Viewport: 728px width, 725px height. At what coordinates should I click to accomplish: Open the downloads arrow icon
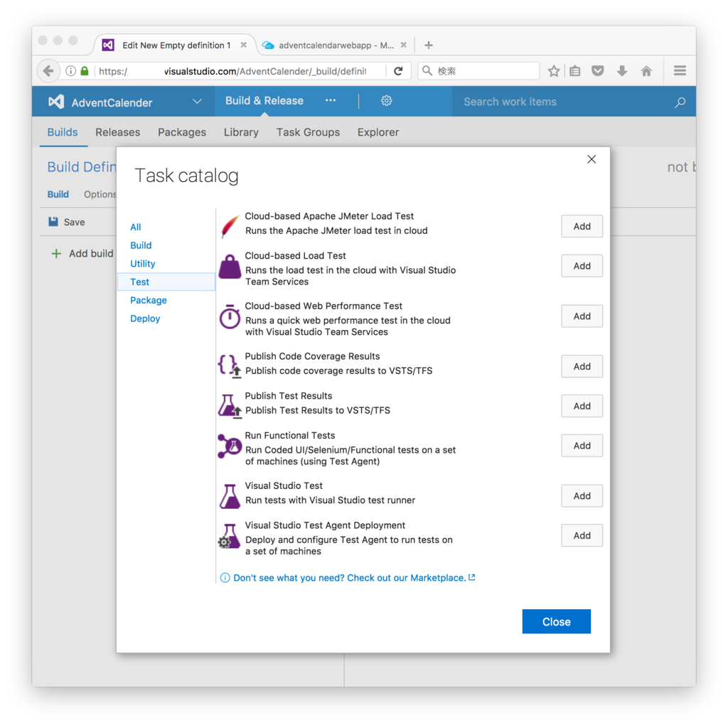pyautogui.click(x=622, y=71)
